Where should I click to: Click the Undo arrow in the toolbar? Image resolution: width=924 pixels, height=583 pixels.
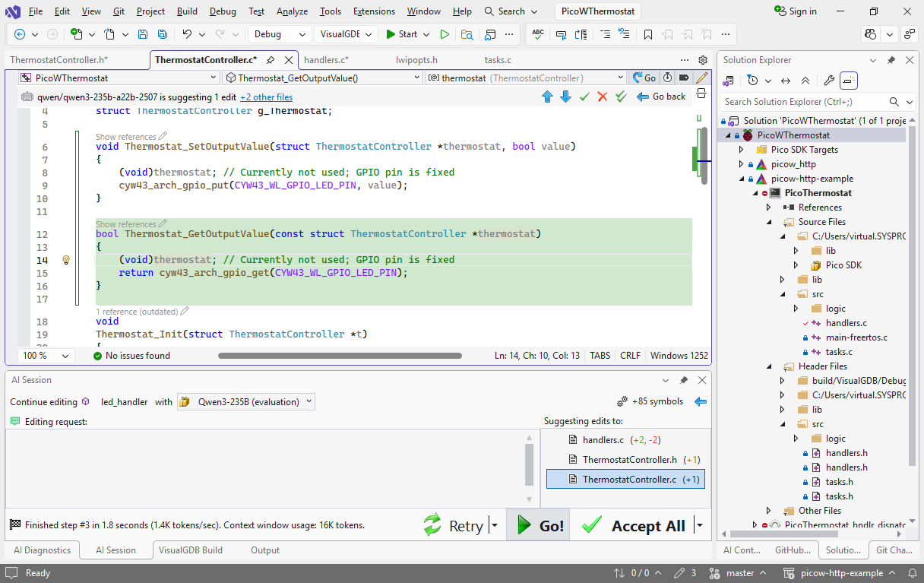click(187, 34)
